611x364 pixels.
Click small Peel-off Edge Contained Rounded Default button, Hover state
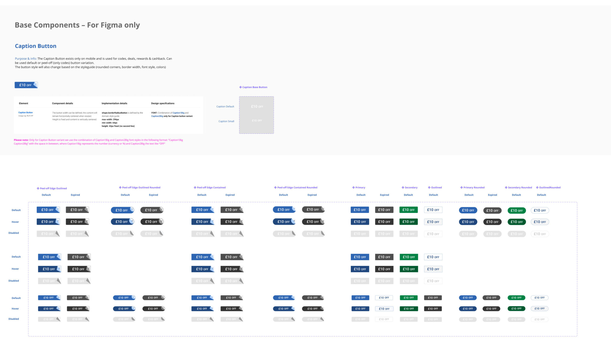pos(284,308)
